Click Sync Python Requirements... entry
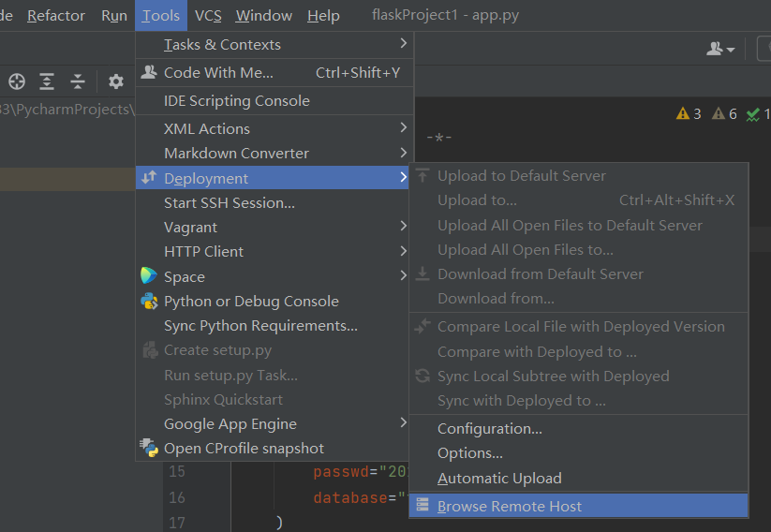Viewport: 771px width, 532px height. pyautogui.click(x=260, y=325)
